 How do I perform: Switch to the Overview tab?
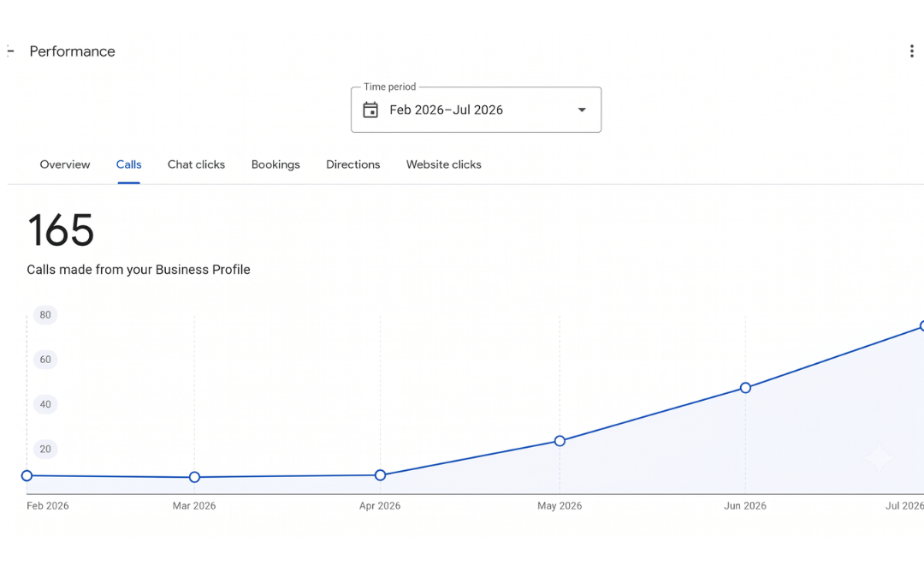click(x=65, y=164)
